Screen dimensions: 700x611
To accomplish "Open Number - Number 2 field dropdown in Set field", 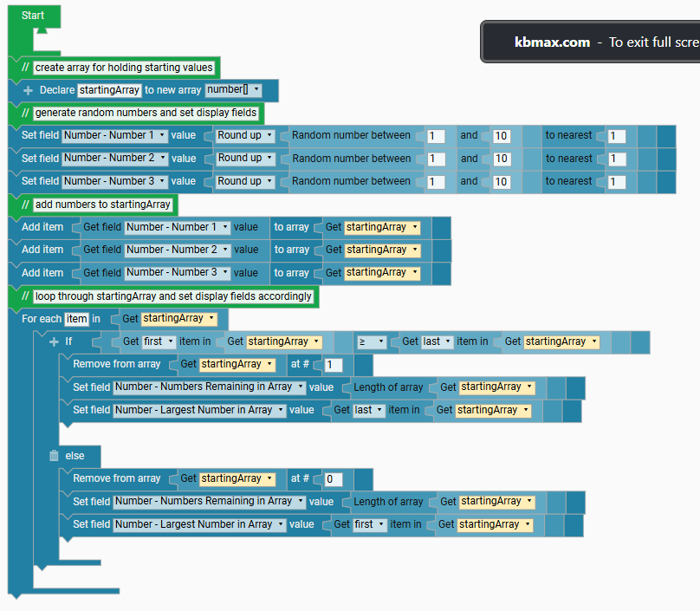I will [x=115, y=158].
